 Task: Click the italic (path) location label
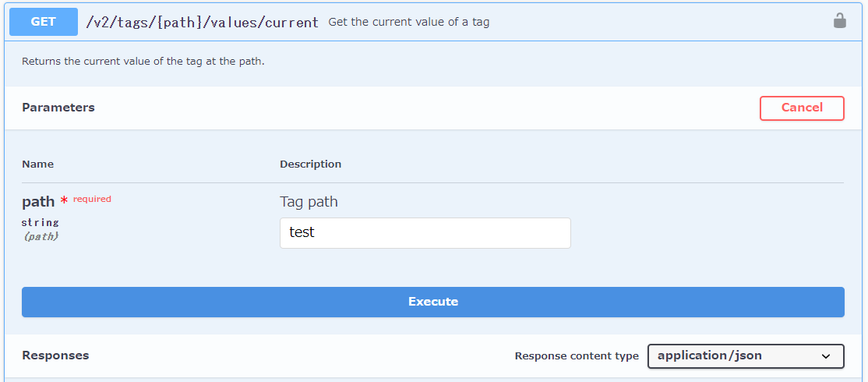pos(40,236)
